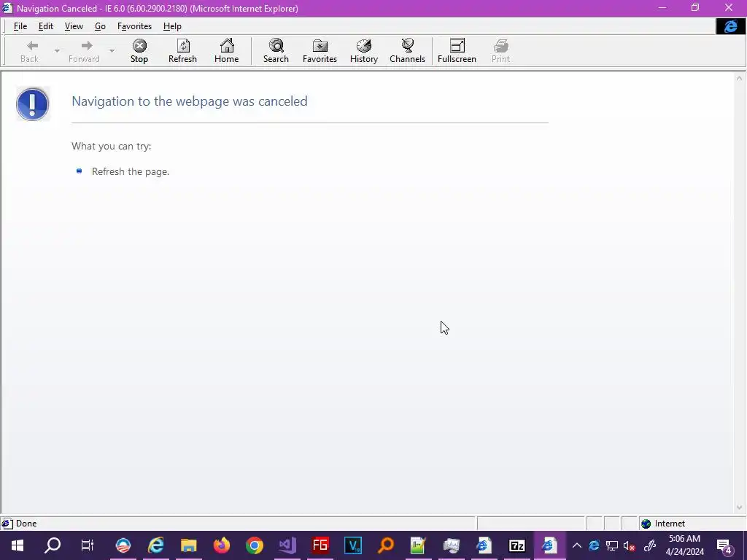
Task: Switch to active IE 6.0 taskbar window
Action: [x=549, y=545]
